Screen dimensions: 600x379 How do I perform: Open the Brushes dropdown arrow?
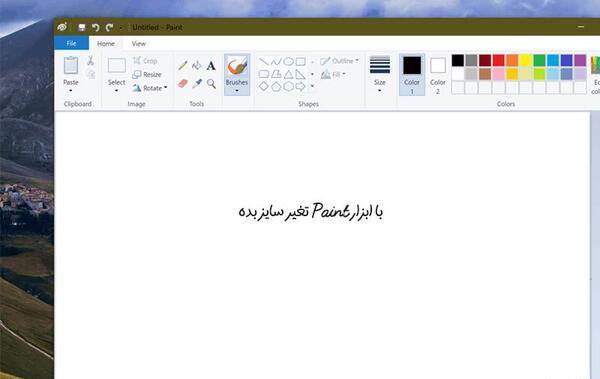click(237, 91)
